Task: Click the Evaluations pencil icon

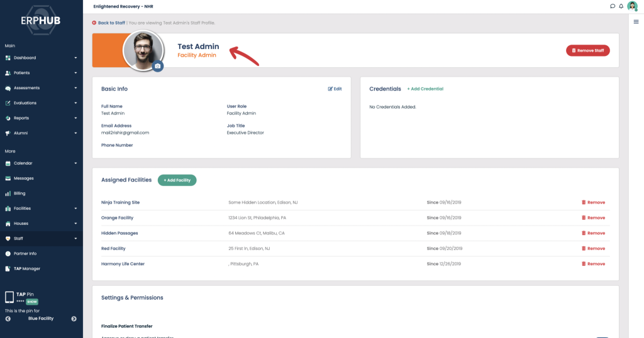Action: click(x=8, y=103)
